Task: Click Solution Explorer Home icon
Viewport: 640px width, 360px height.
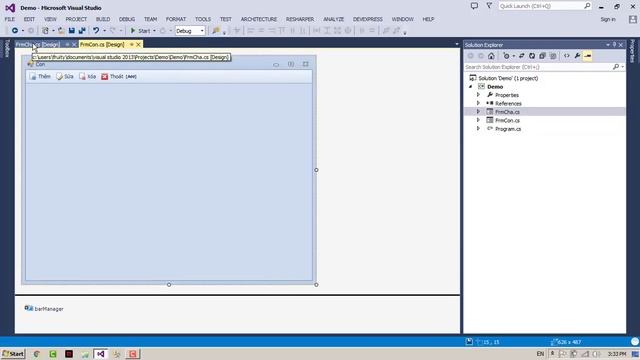Action: click(491, 56)
